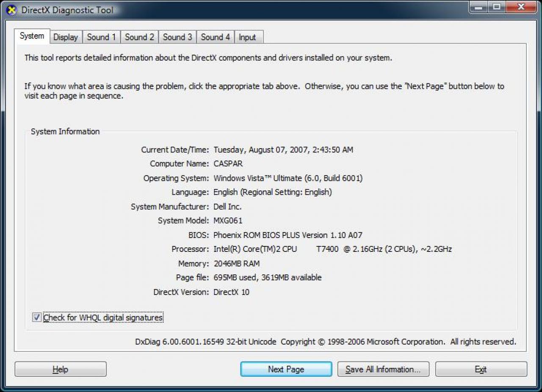Go to the Sound 4 tab
This screenshot has width=542, height=392.
tap(215, 37)
